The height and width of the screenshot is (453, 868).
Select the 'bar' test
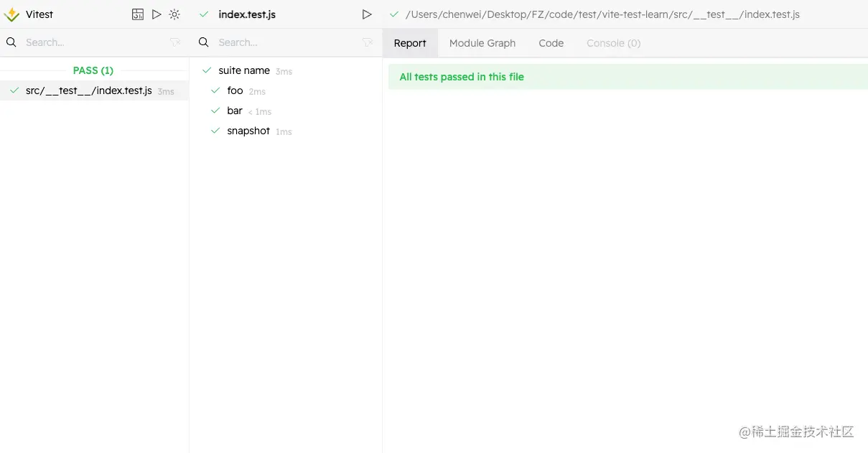tap(234, 111)
